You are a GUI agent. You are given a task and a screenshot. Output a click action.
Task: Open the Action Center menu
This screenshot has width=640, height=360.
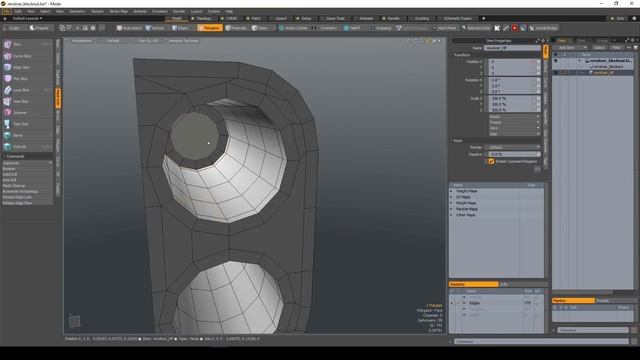click(293, 28)
